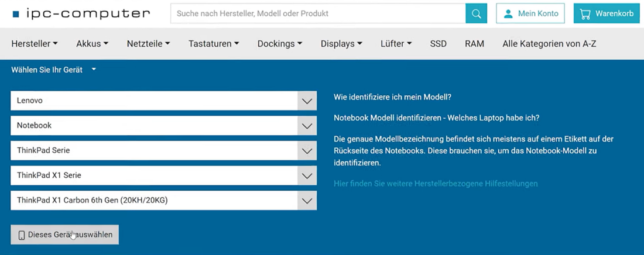The width and height of the screenshot is (644, 255).
Task: Click the ipc-computer logo
Action: click(81, 13)
